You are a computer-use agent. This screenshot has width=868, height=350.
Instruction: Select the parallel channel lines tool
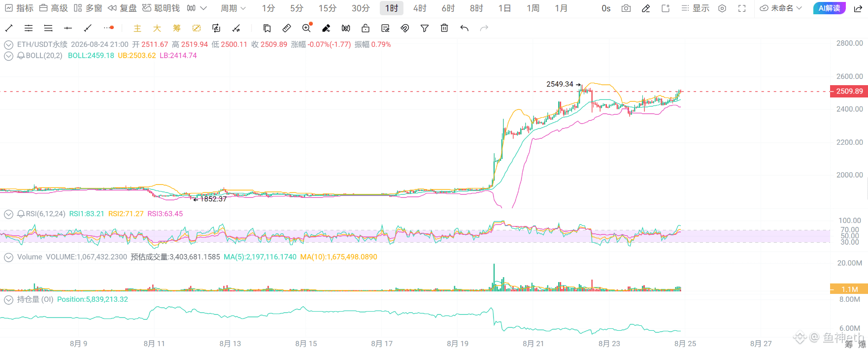(29, 28)
